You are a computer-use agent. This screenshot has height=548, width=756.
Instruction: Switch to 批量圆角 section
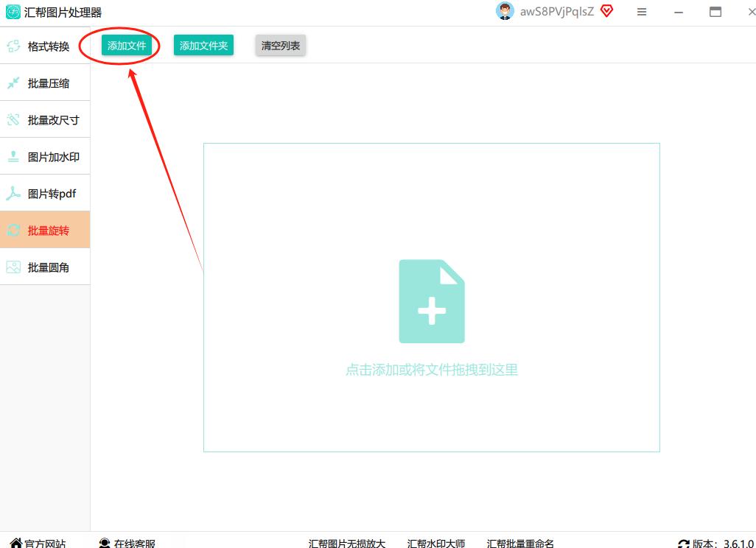click(45, 267)
